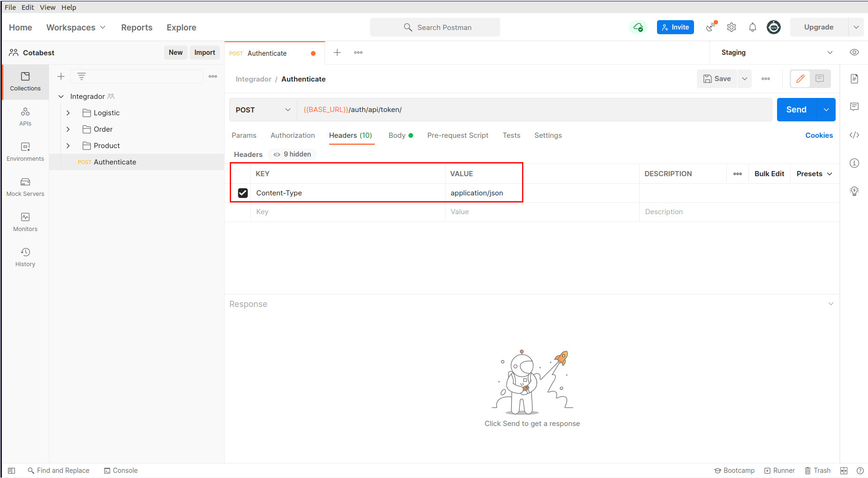Switch to the Body tab
868x478 pixels.
(400, 135)
